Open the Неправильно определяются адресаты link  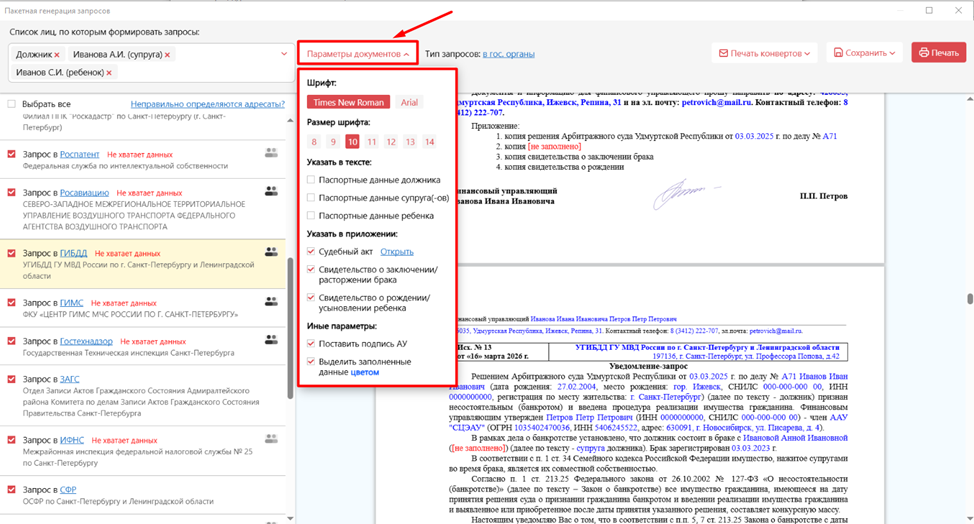tap(207, 104)
